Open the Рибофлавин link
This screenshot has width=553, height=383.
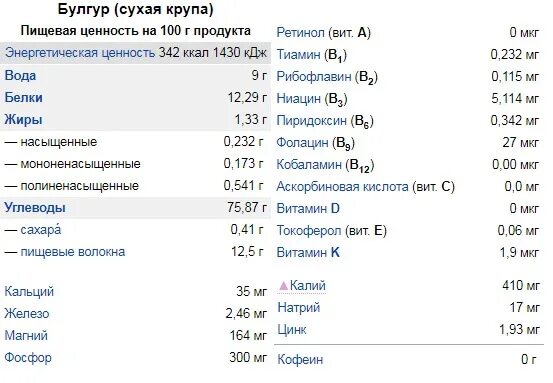click(x=314, y=77)
